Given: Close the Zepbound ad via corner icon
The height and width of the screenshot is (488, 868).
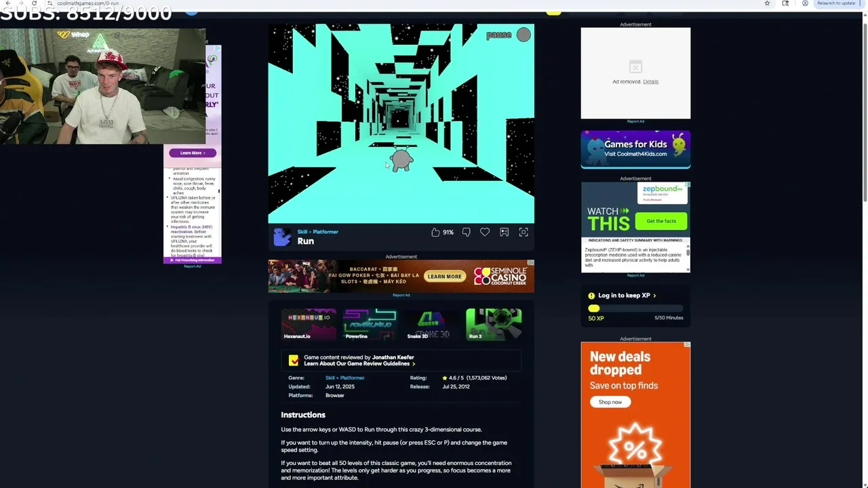Looking at the screenshot, I should coord(687,185).
